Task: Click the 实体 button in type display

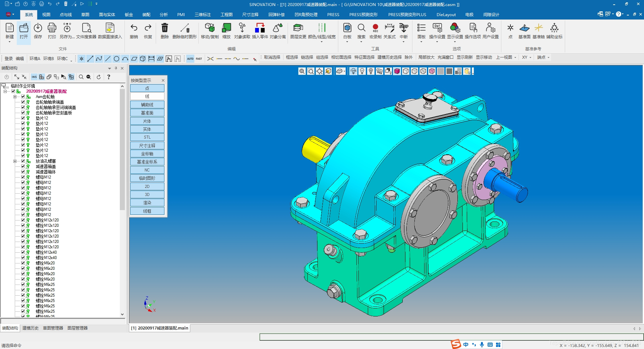Action: click(x=147, y=129)
